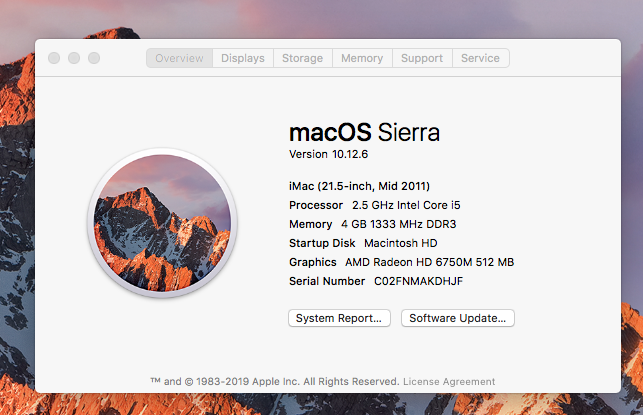Click the macOS Sierra mountain logo
This screenshot has width=643, height=415.
[162, 223]
